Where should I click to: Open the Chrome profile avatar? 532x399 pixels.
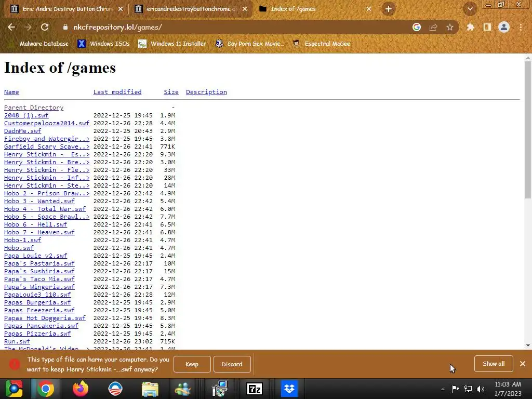click(504, 27)
